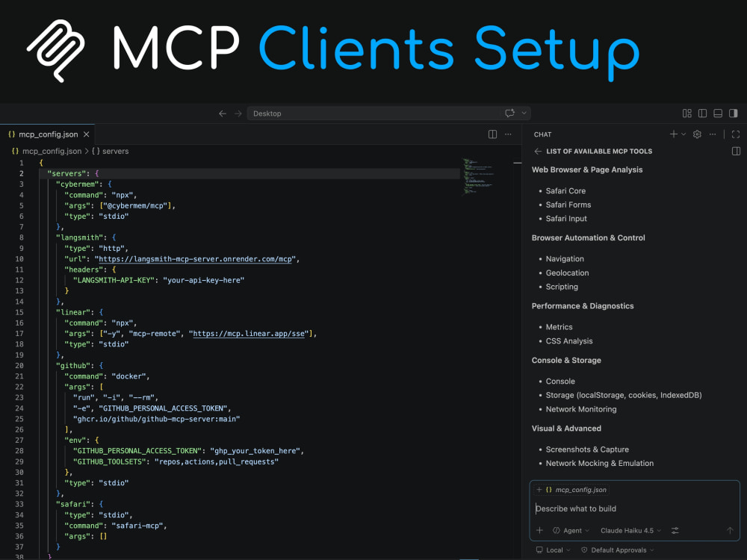Expand the chevron next to the search bar chat icon
Viewport: 747px width, 560px height.
[x=524, y=113]
